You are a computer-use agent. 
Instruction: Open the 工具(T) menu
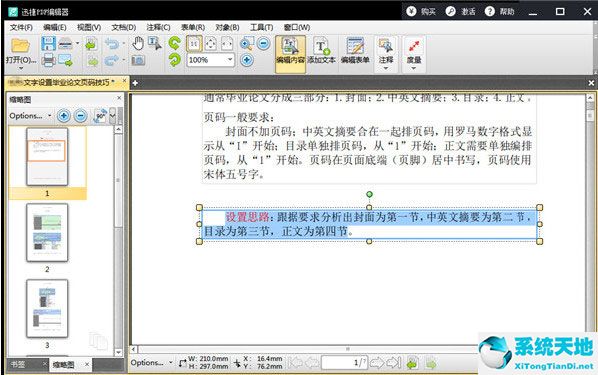coord(261,27)
